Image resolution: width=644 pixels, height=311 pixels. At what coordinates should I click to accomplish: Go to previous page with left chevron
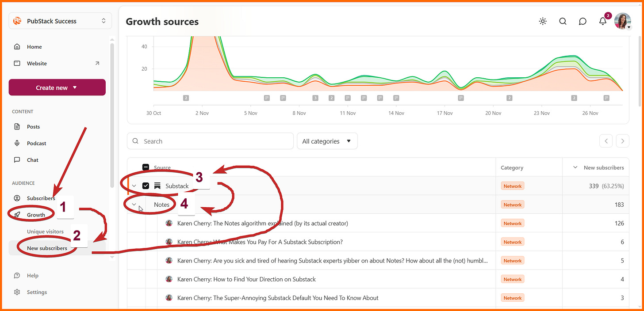606,141
